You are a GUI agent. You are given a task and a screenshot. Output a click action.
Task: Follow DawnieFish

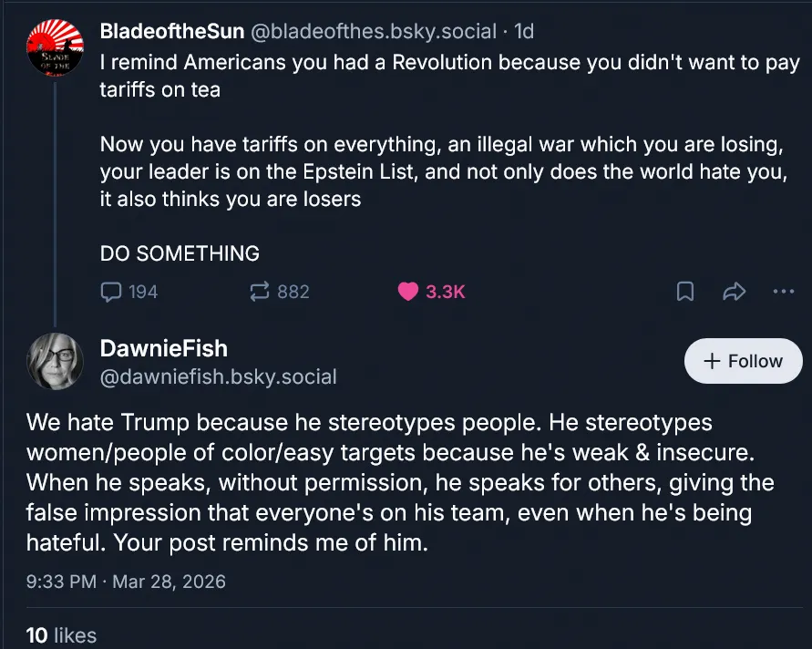[743, 361]
